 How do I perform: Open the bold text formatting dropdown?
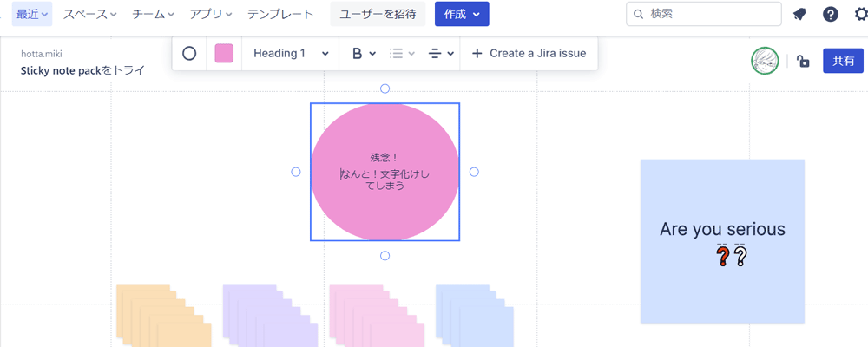(365, 54)
